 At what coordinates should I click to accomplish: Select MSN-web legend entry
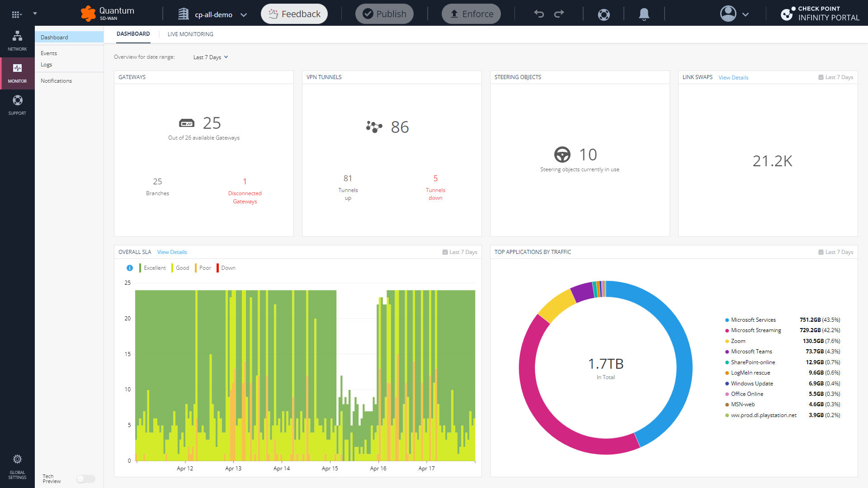(782, 404)
